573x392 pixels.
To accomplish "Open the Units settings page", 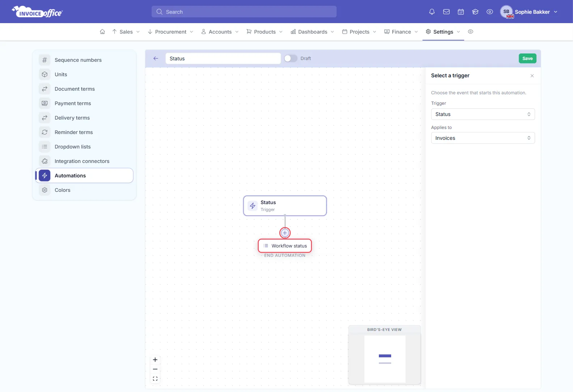I will point(84,74).
